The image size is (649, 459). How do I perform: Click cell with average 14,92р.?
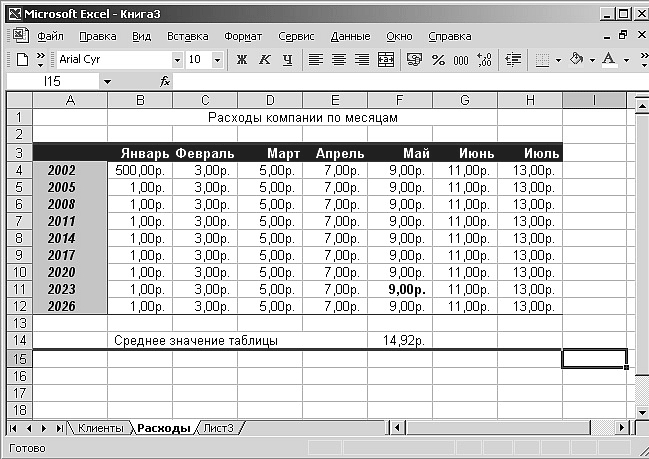pos(399,341)
